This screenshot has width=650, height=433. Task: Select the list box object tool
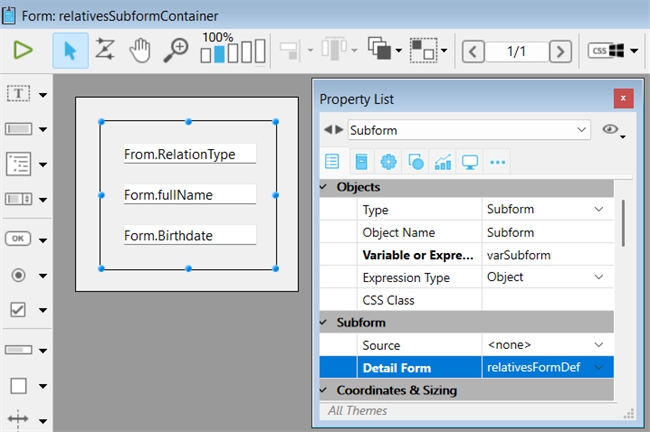click(x=20, y=163)
